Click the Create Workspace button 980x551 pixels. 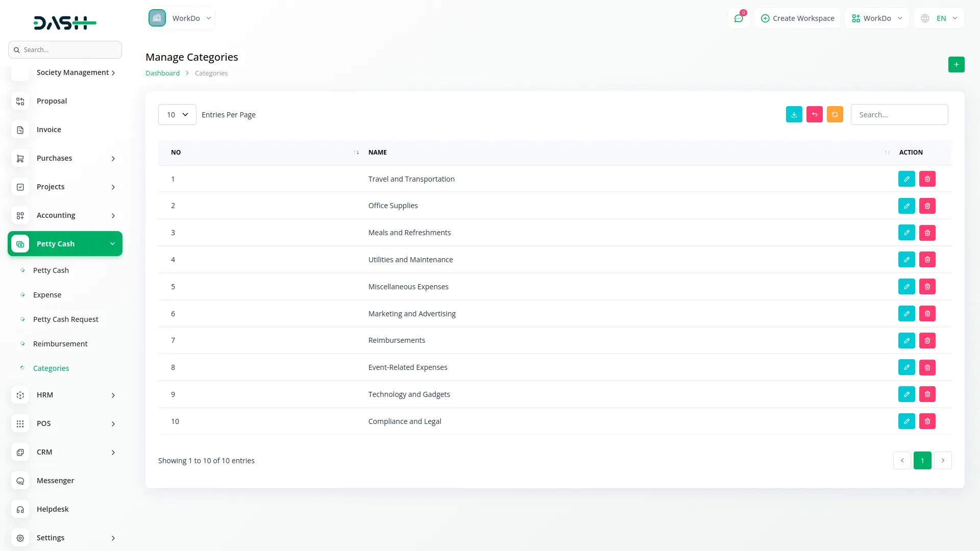pyautogui.click(x=797, y=18)
